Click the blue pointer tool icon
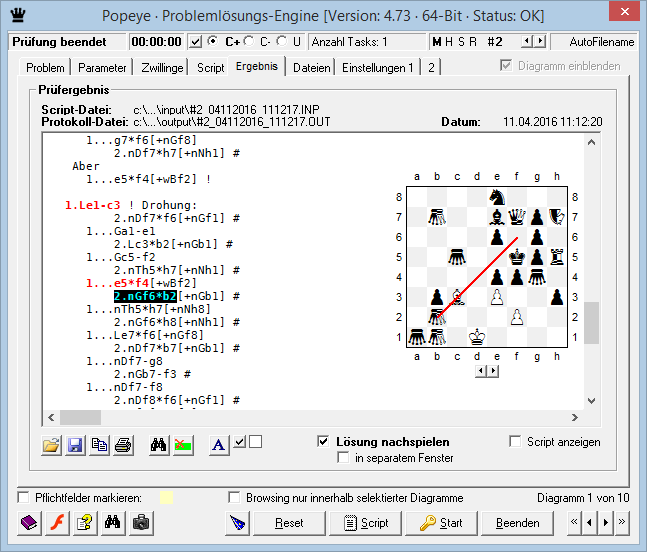The height and width of the screenshot is (552, 647). [x=238, y=523]
